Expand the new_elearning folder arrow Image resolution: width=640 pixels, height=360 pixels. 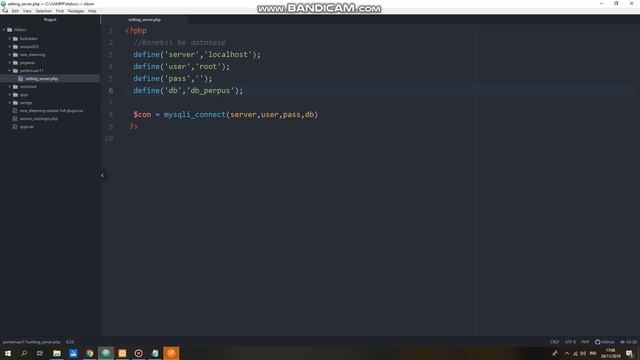10,54
